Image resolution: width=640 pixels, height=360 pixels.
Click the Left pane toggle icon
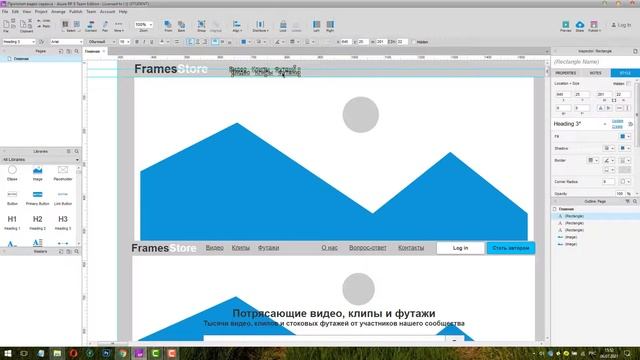point(316,25)
